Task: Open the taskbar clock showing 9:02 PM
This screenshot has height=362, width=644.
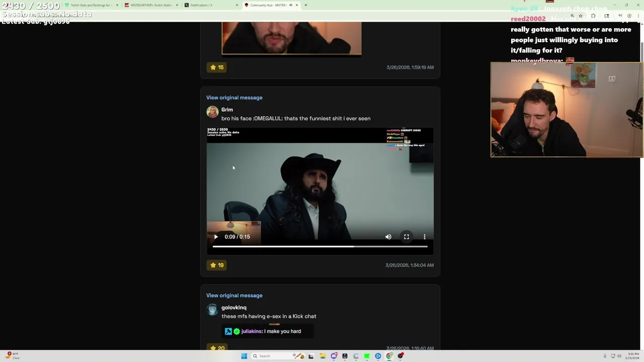Action: pos(632,356)
